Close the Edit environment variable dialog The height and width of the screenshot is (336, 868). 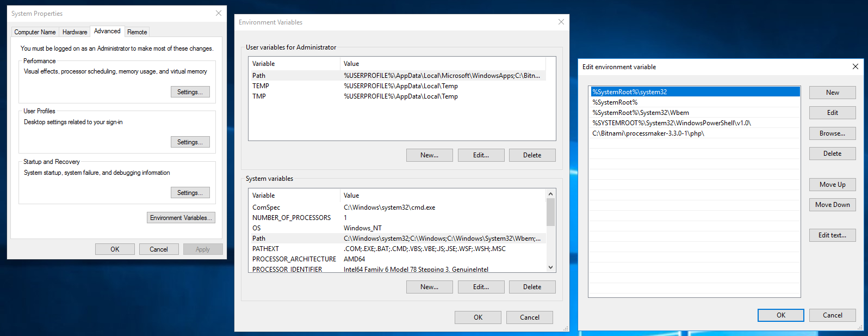pos(855,67)
